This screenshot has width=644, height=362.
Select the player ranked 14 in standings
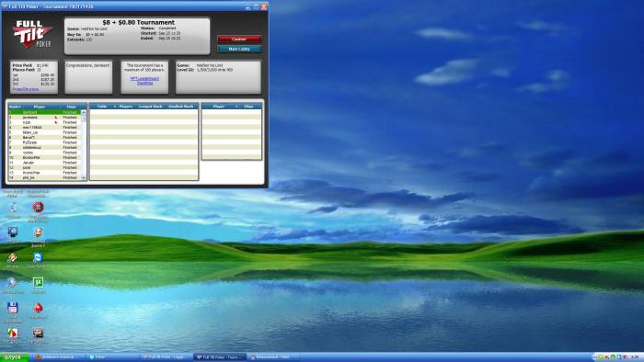[44, 177]
